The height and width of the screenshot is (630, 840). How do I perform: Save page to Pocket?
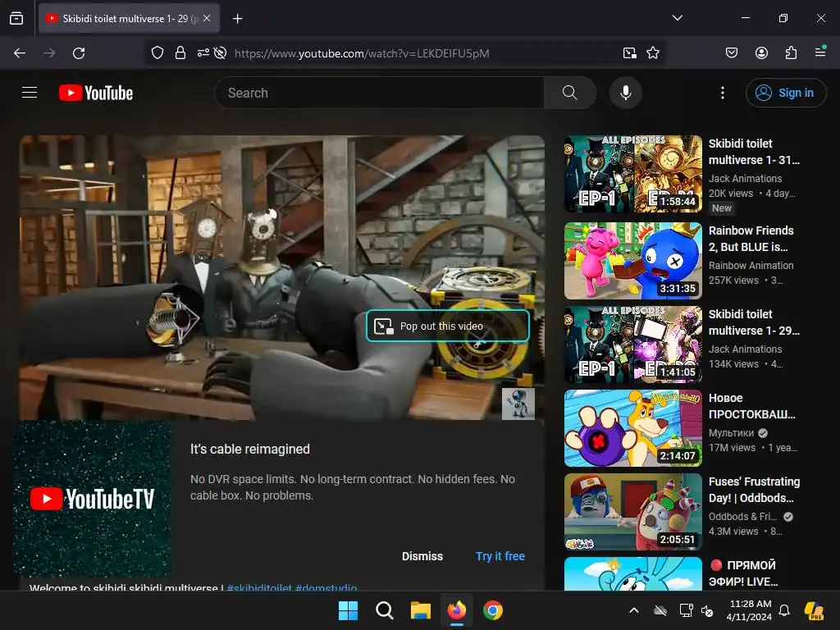[731, 52]
